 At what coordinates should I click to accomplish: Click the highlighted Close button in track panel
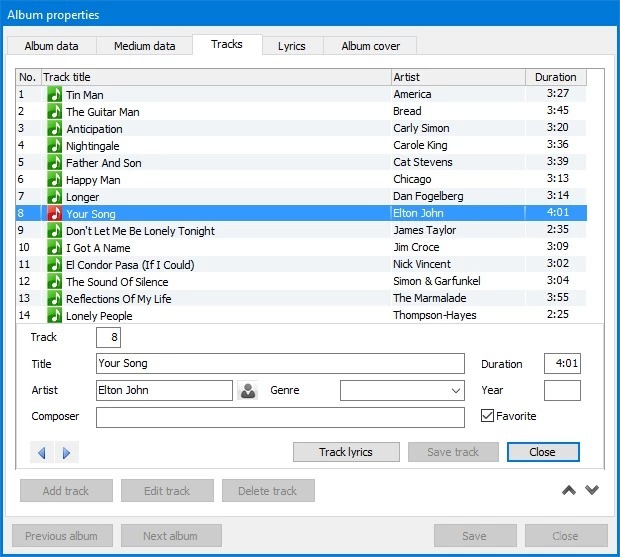(542, 452)
